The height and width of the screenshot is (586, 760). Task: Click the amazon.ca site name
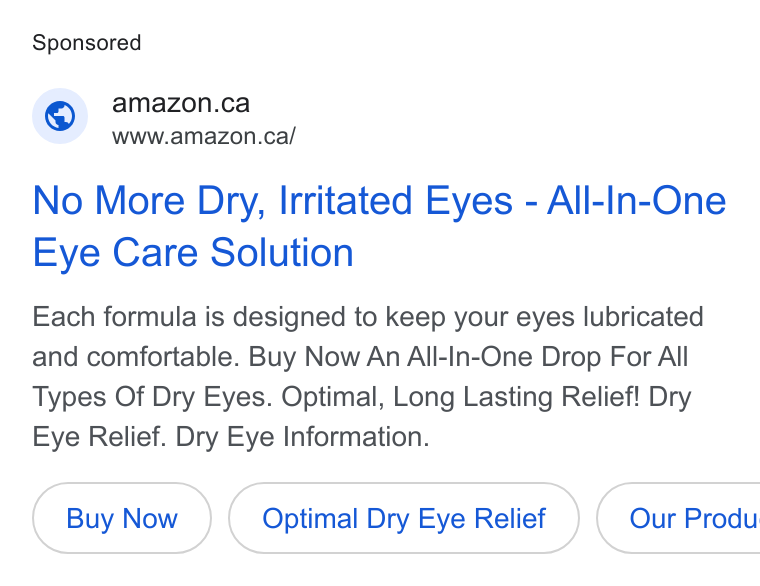point(181,103)
